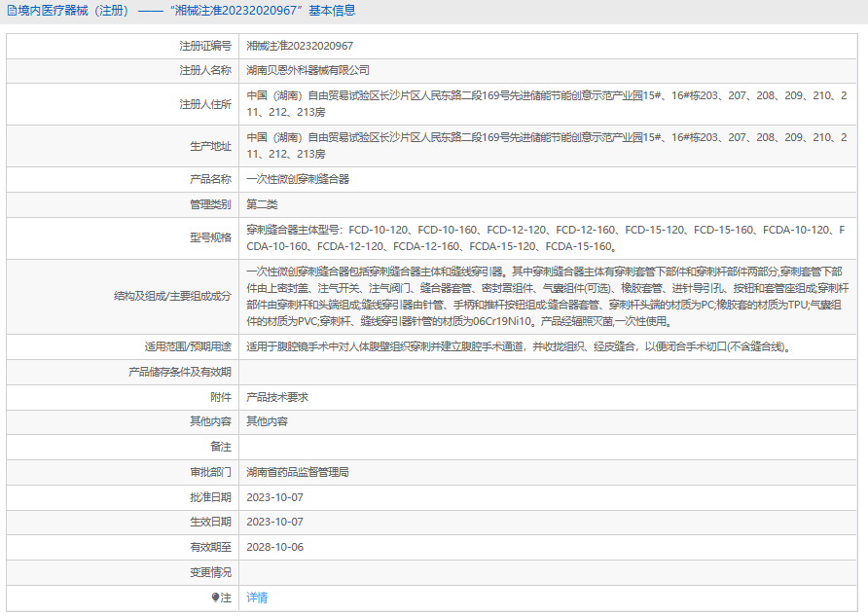The height and width of the screenshot is (616, 868).
Task: Click product name 一次性微创穿刺缝合器
Action: [x=298, y=179]
